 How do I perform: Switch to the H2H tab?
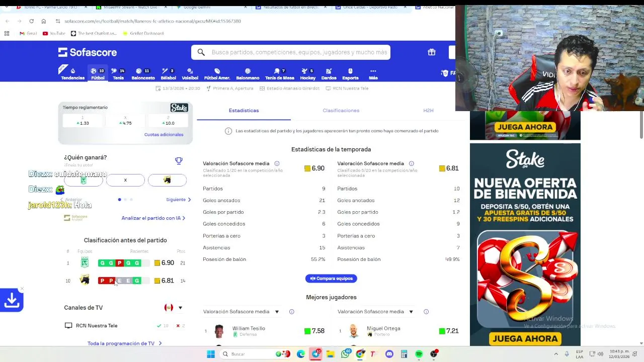428,111
